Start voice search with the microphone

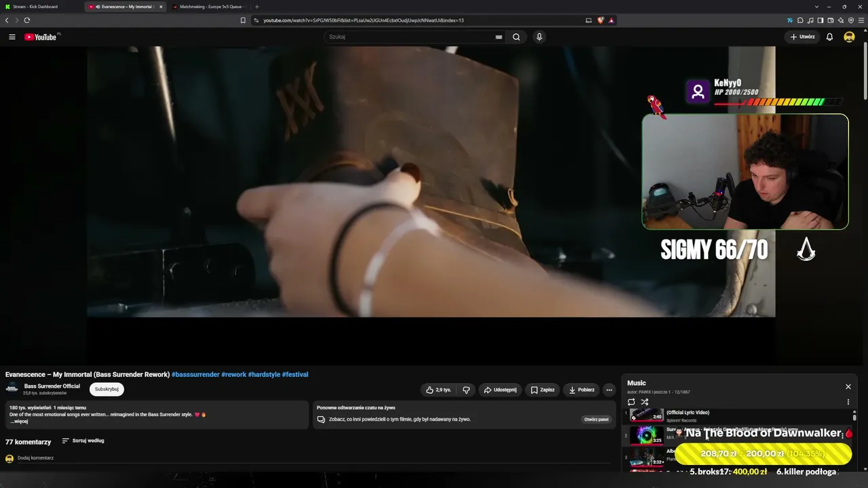(x=539, y=37)
